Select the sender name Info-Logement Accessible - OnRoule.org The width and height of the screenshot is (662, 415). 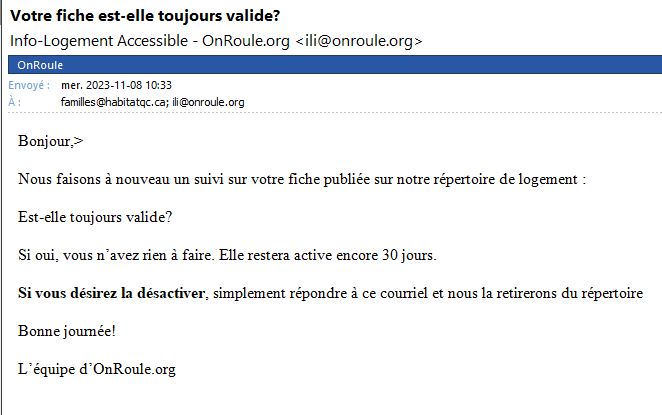tap(150, 41)
